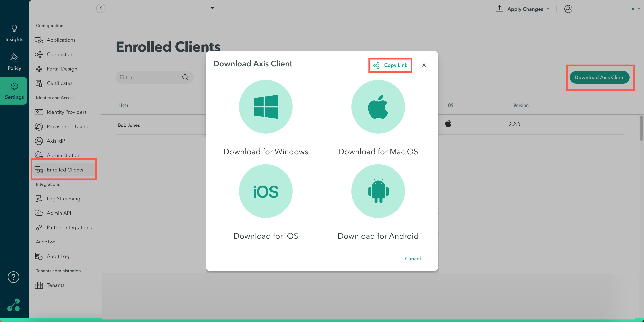Click Download for iOS text
Screen dimensions: 644x322
coord(265,236)
